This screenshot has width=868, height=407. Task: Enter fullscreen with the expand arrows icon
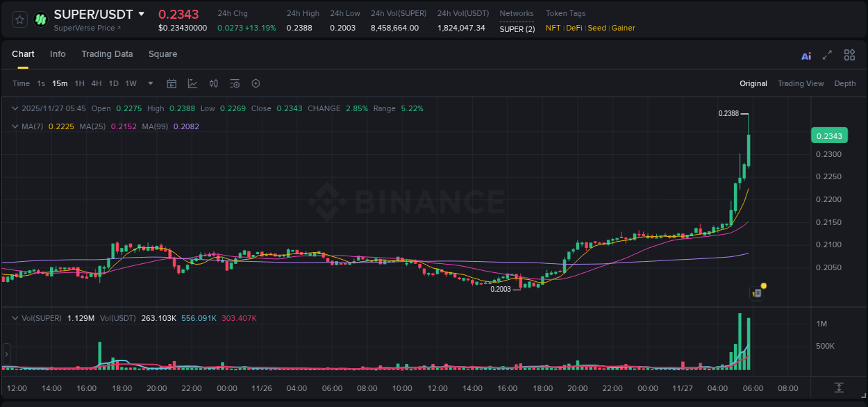(x=827, y=54)
